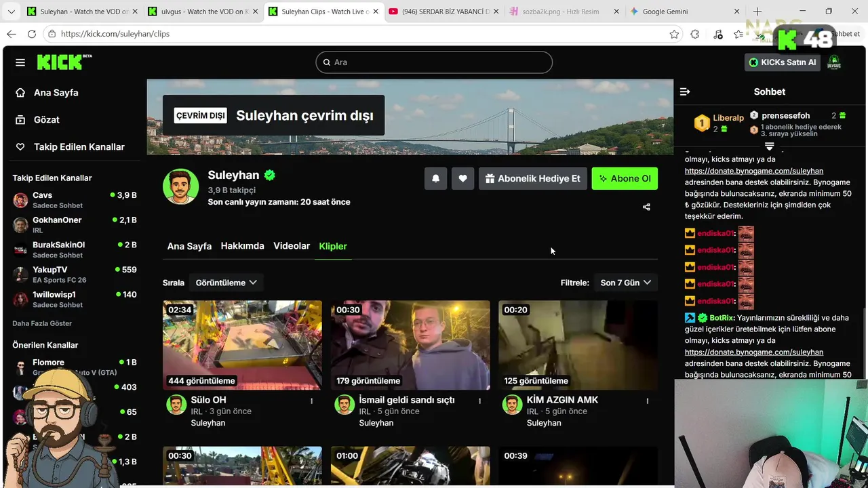Open three-dot menu for İsmail geldi sandı sıçtı

(x=479, y=401)
